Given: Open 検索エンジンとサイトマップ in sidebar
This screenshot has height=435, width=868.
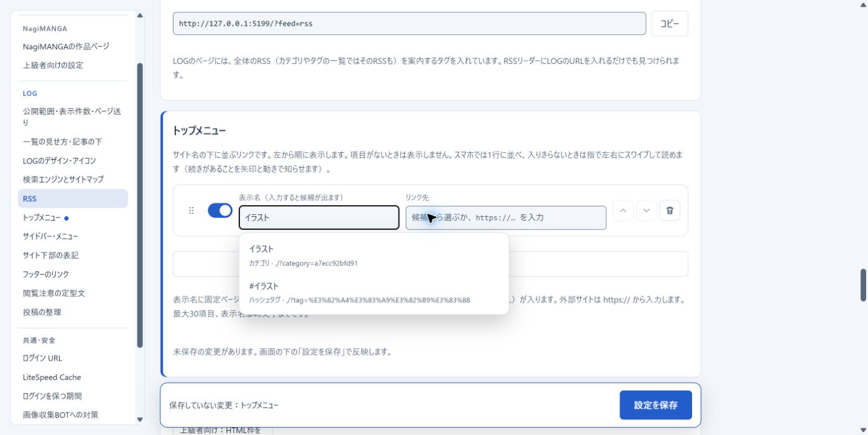Looking at the screenshot, I should point(73,179).
